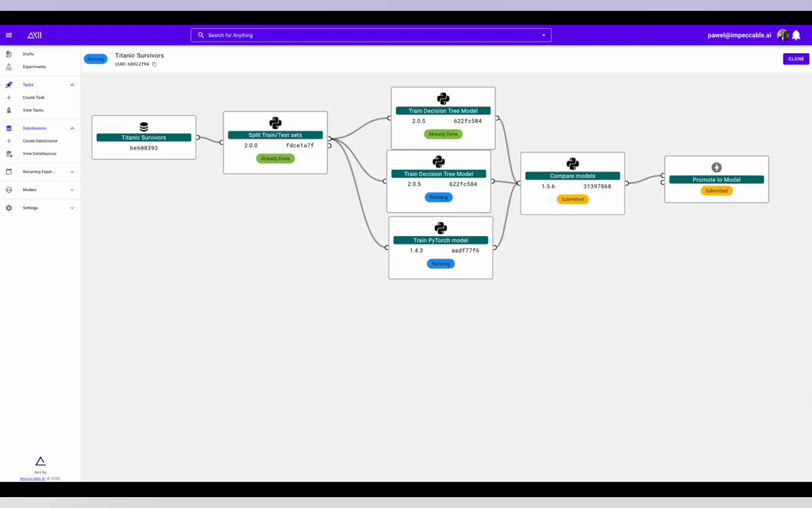The width and height of the screenshot is (812, 508).
Task: Open the View Tasks menu item
Action: [x=33, y=110]
